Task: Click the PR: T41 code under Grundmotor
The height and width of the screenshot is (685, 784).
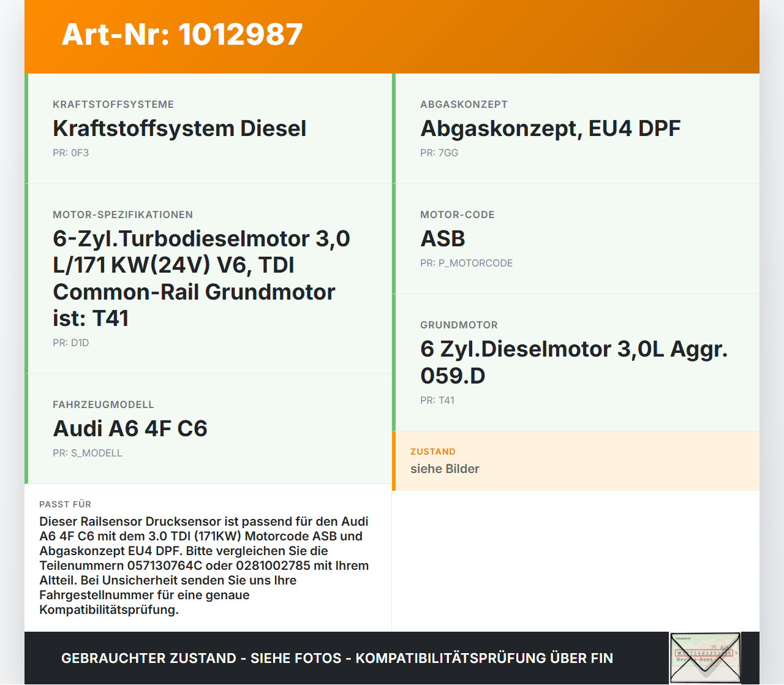Action: pos(437,400)
